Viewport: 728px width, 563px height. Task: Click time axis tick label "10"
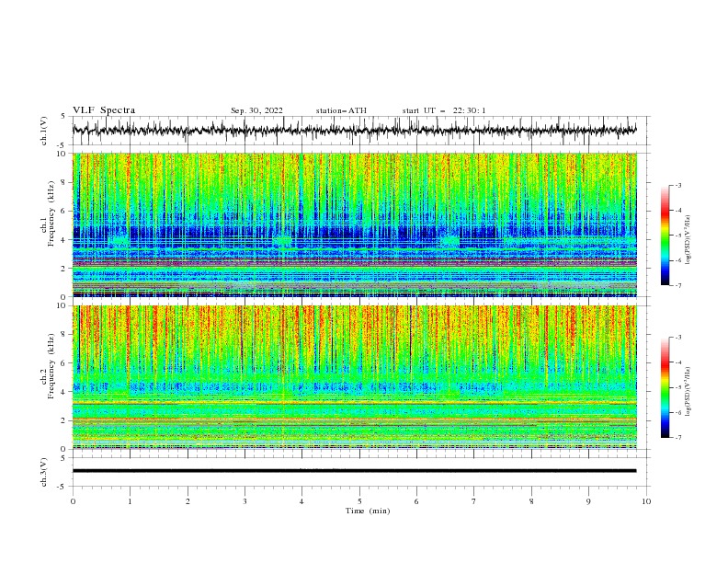pos(646,501)
